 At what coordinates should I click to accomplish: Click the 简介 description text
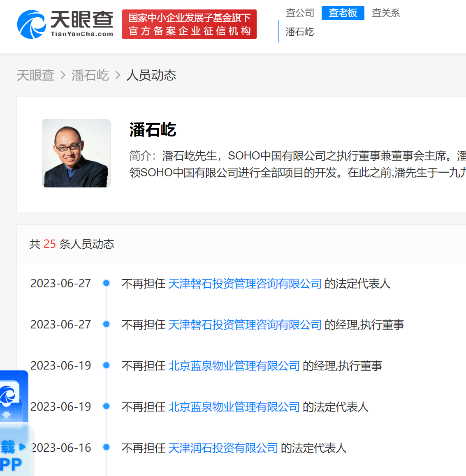[298, 164]
